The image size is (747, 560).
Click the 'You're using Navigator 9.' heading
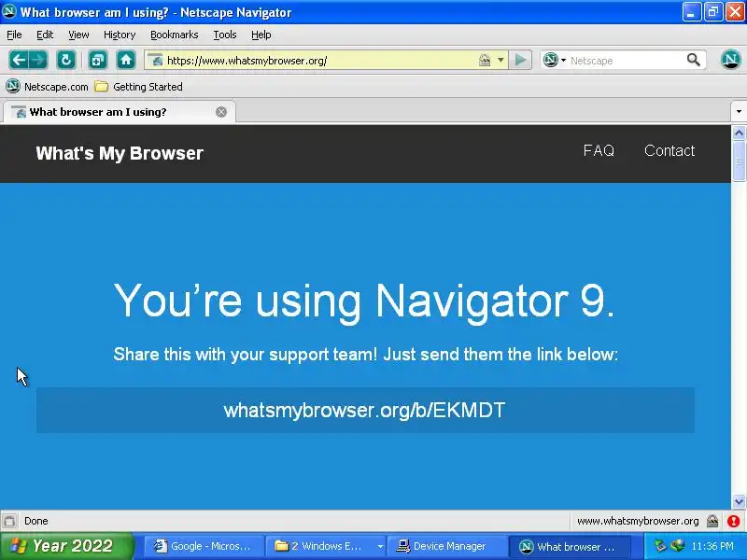tap(364, 301)
